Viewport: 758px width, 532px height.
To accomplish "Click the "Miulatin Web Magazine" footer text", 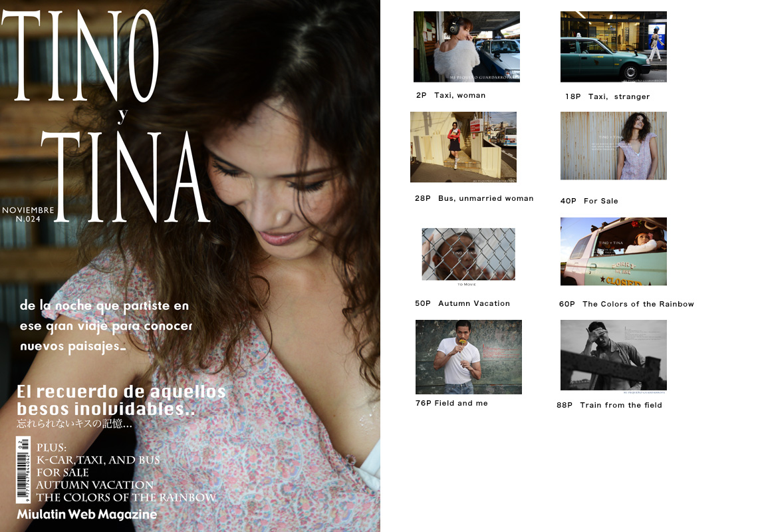I will click(87, 515).
